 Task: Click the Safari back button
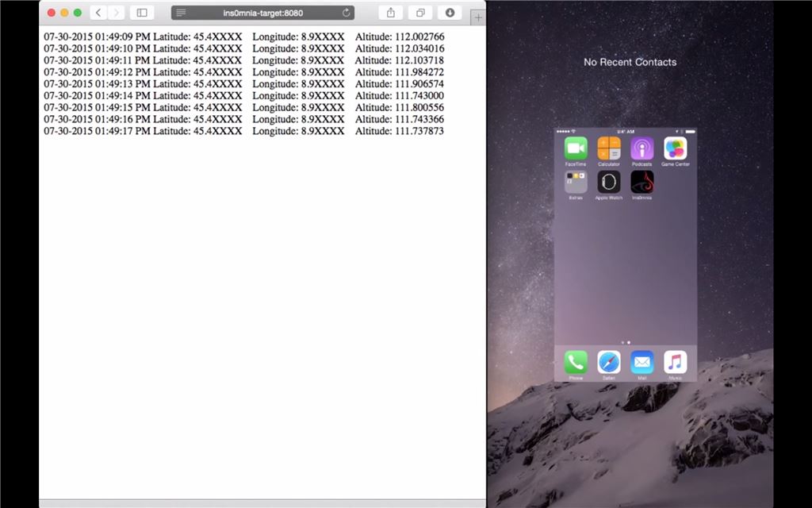click(98, 13)
